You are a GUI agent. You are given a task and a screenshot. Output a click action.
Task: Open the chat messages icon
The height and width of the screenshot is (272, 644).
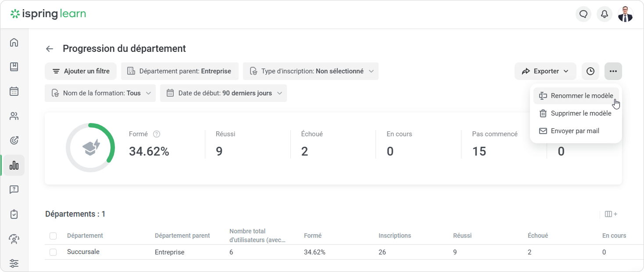click(x=583, y=15)
